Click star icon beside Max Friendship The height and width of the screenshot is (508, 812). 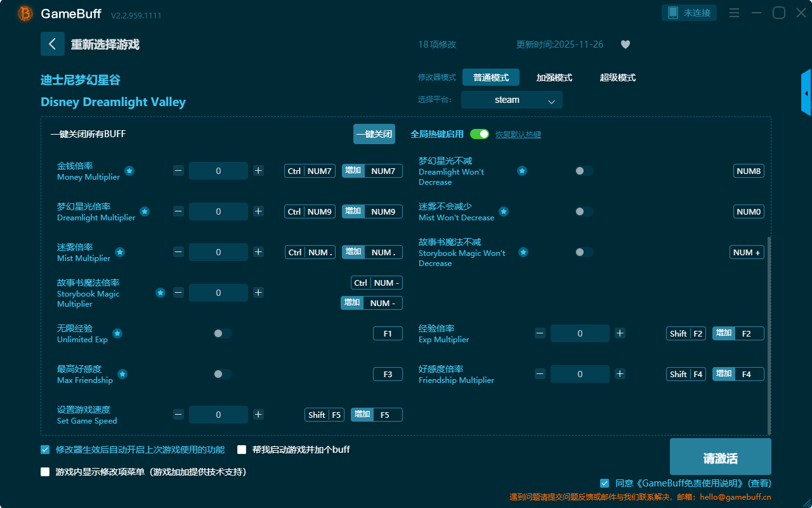[x=122, y=374]
